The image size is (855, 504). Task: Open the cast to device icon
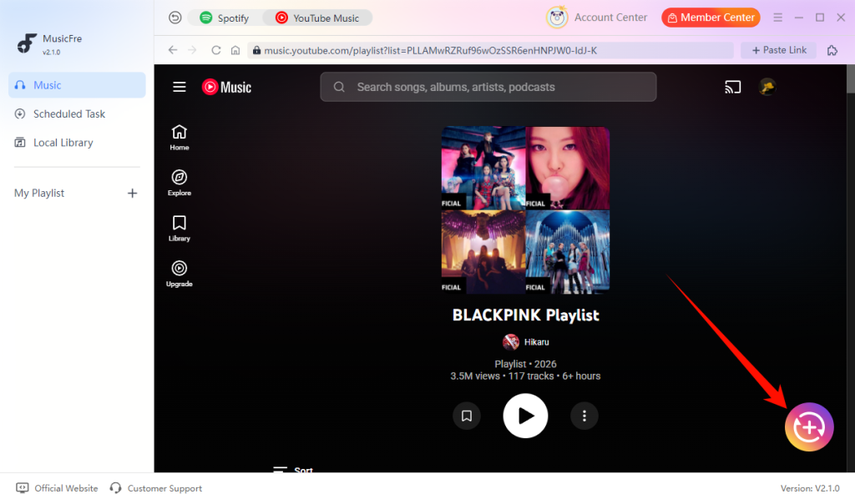point(733,87)
